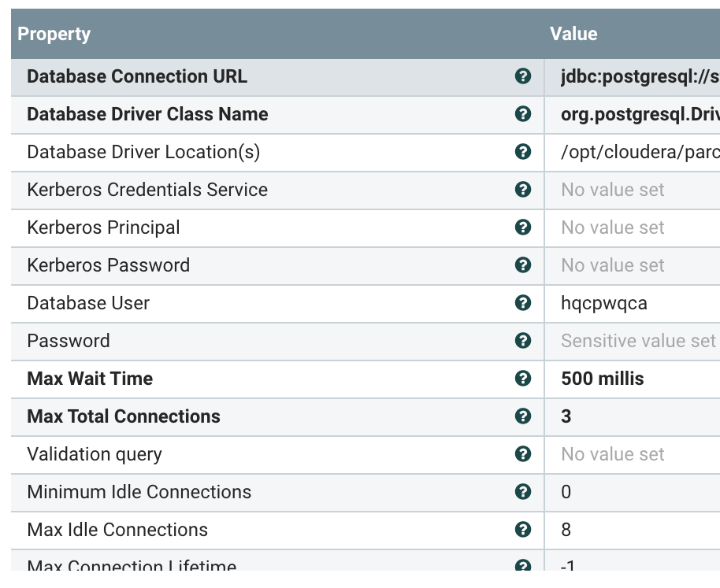The height and width of the screenshot is (588, 720).
Task: Click help icon beside Database Driver Class Name
Action: pyautogui.click(x=522, y=114)
